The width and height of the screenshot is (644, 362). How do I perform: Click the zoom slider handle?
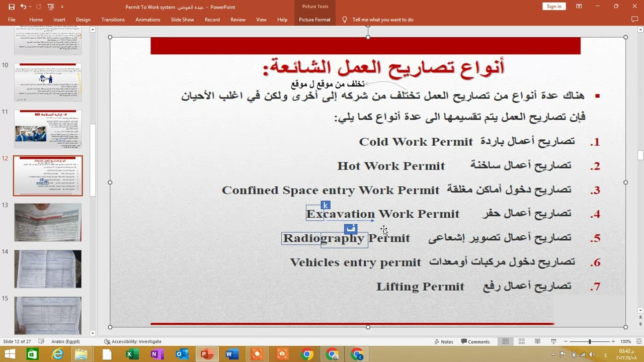pos(590,341)
